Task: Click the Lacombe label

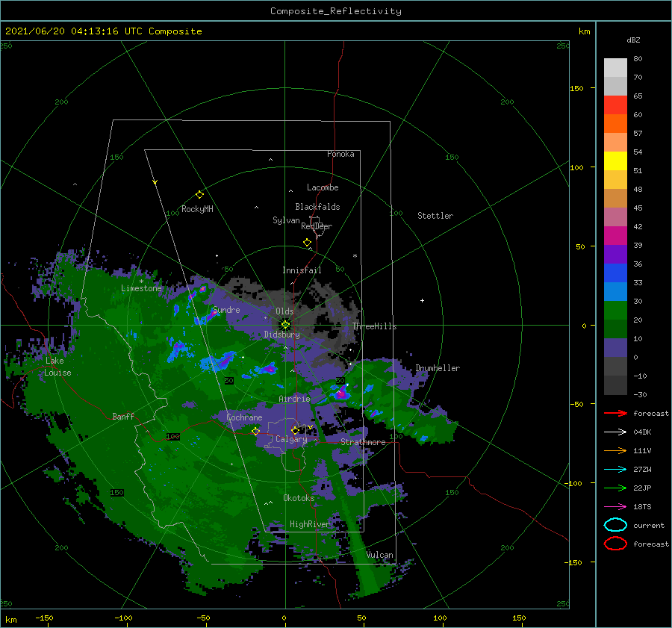Action: coord(323,187)
